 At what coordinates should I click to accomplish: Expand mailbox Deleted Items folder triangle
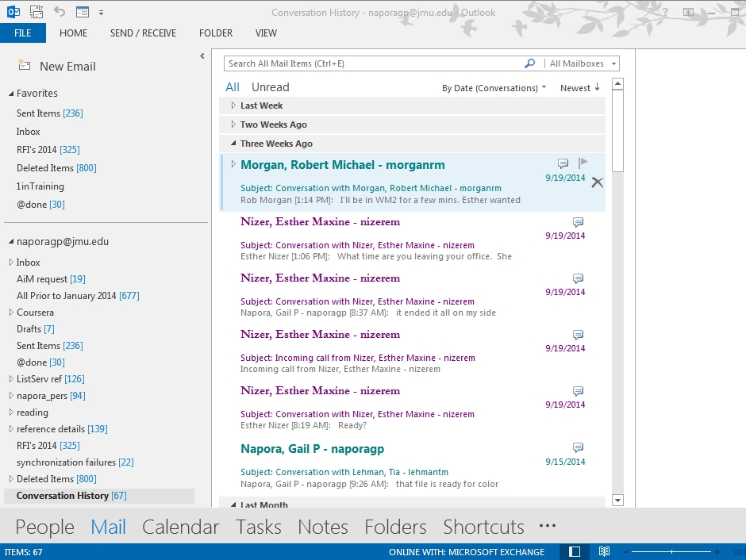point(11,479)
